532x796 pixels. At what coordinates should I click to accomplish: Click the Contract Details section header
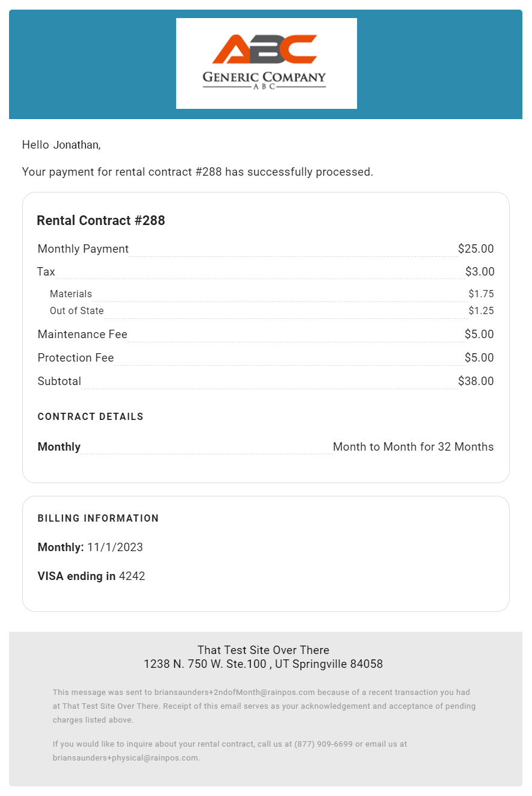(x=91, y=416)
